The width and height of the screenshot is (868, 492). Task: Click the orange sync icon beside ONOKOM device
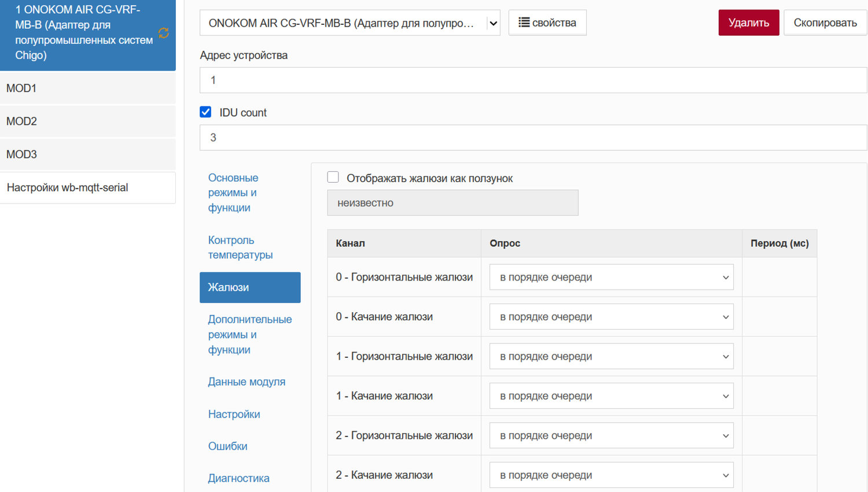click(164, 33)
